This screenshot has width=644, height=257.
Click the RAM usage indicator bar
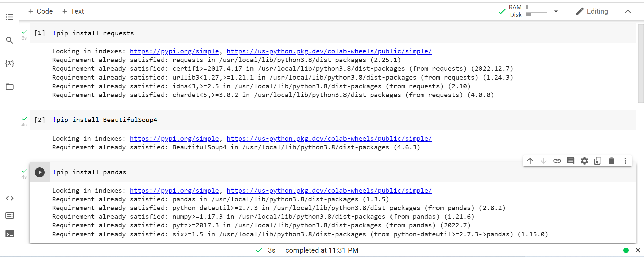click(x=536, y=7)
